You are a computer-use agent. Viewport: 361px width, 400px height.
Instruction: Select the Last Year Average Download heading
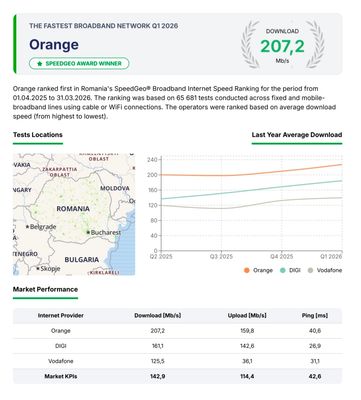coord(297,135)
